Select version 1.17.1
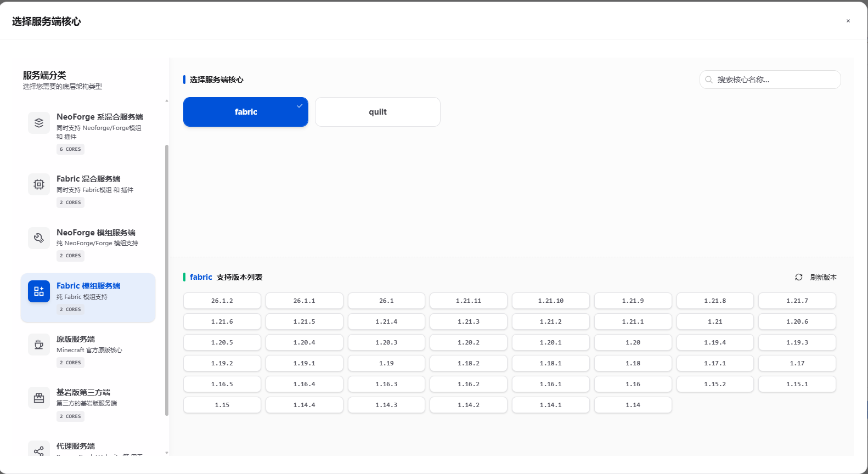The width and height of the screenshot is (868, 474). pos(715,363)
